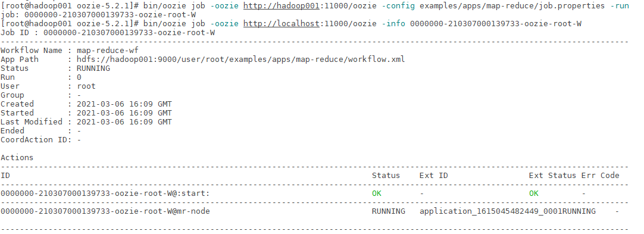Screen dimensions: 644x234
Task: Click the Ext Status column header
Action: 552,176
